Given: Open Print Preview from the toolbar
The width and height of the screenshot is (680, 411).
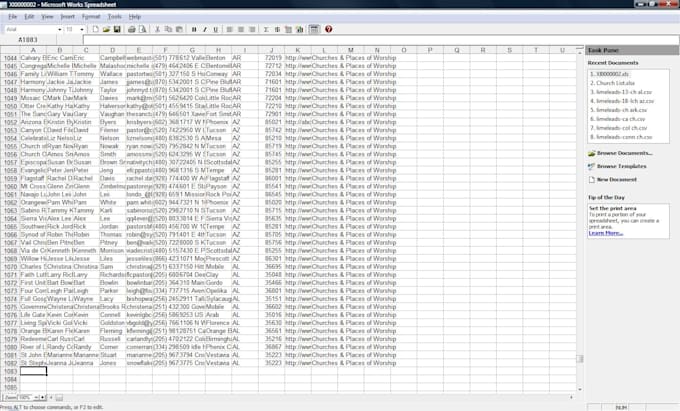Looking at the screenshot, I should click(x=142, y=29).
